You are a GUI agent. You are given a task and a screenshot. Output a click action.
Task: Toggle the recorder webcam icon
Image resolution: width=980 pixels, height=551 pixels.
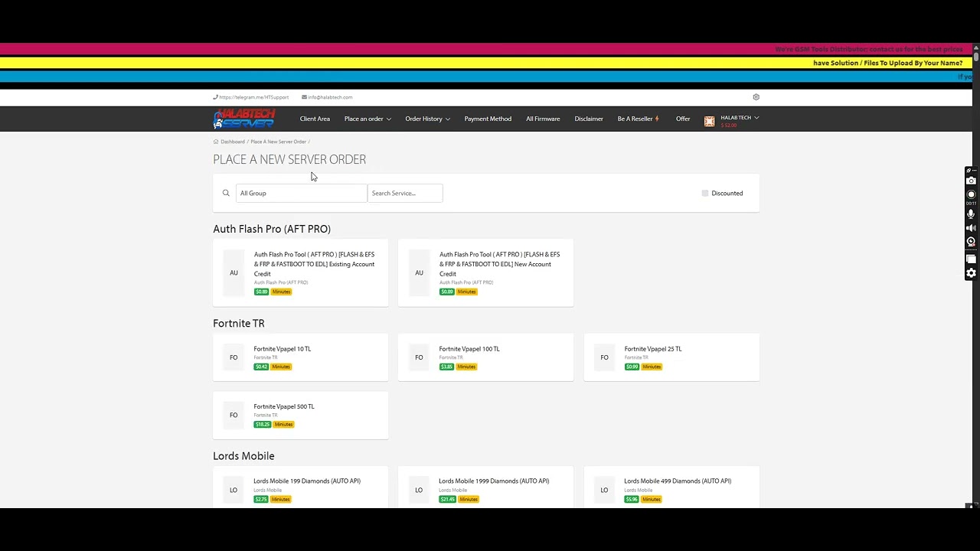point(971,242)
